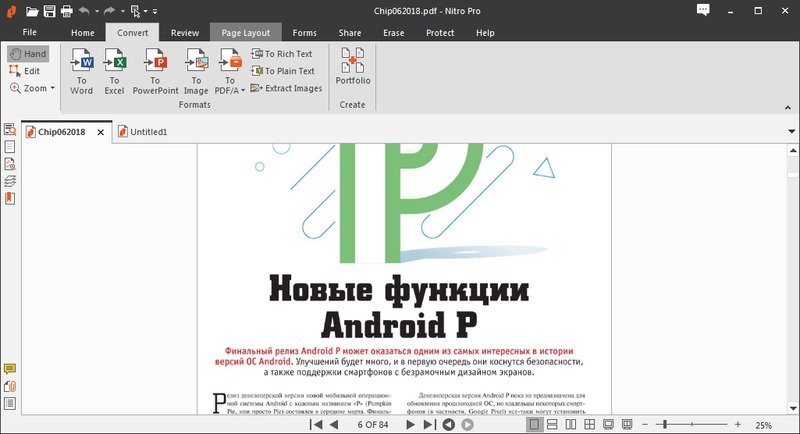The height and width of the screenshot is (434, 800).
Task: Open the Pages pane in sidebar
Action: point(10,147)
